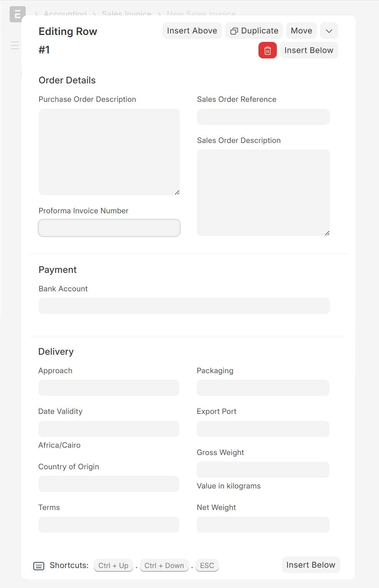The width and height of the screenshot is (379, 588).
Task: Click the Move button
Action: 301,31
